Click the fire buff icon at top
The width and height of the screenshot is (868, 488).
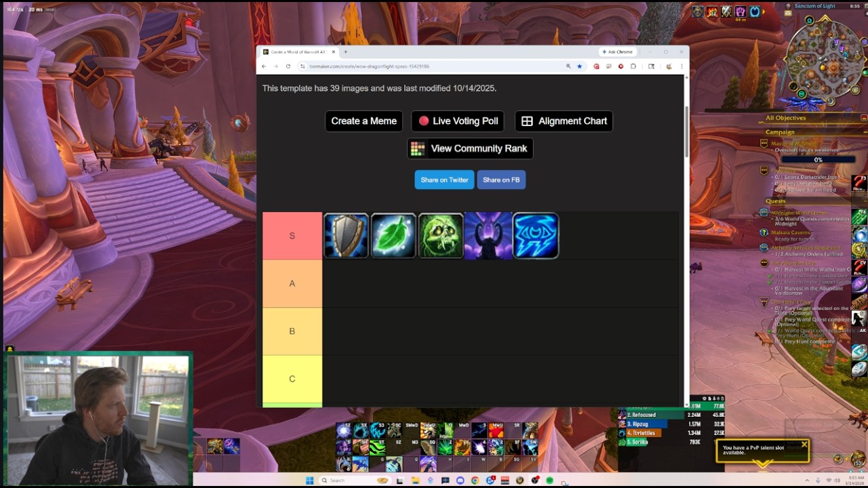[x=712, y=12]
